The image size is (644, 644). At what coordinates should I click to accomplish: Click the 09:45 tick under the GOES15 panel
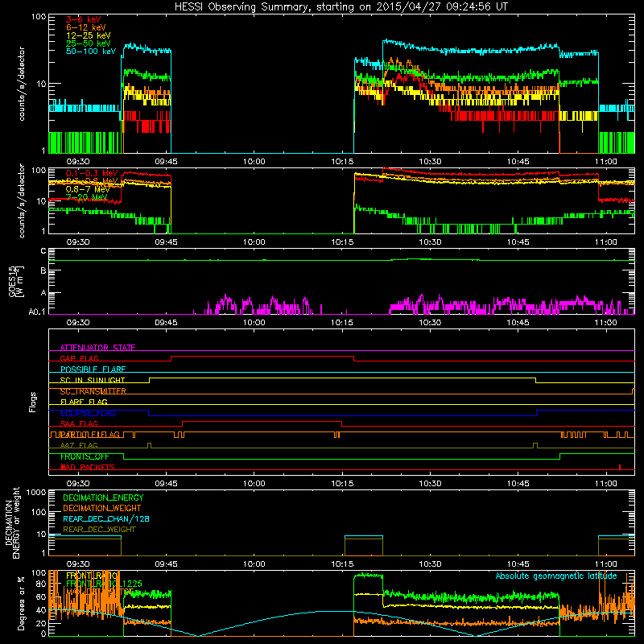click(x=166, y=323)
